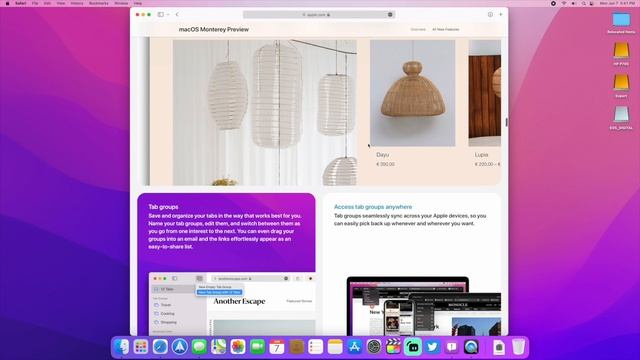Open the Edit menu
This screenshot has width=640, height=360.
(47, 3)
